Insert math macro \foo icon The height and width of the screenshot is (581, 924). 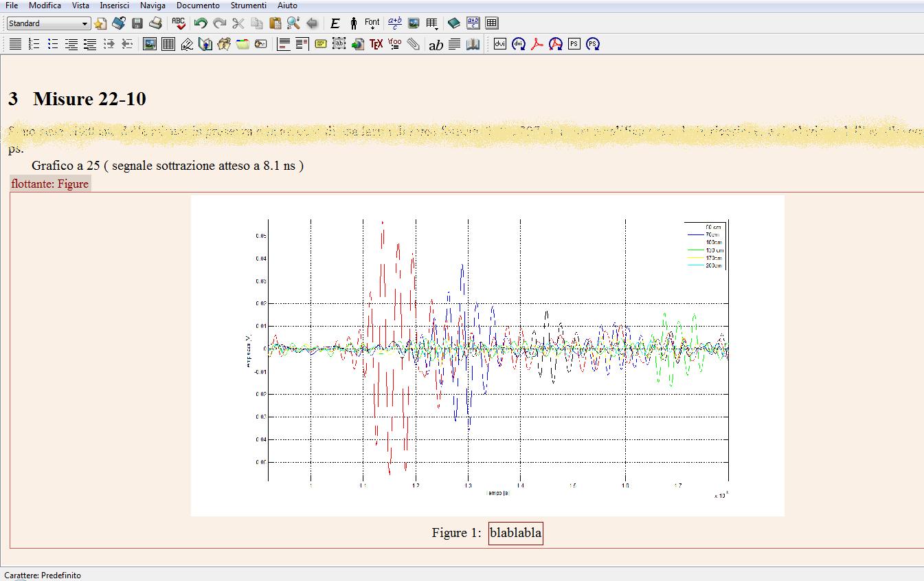coord(394,44)
